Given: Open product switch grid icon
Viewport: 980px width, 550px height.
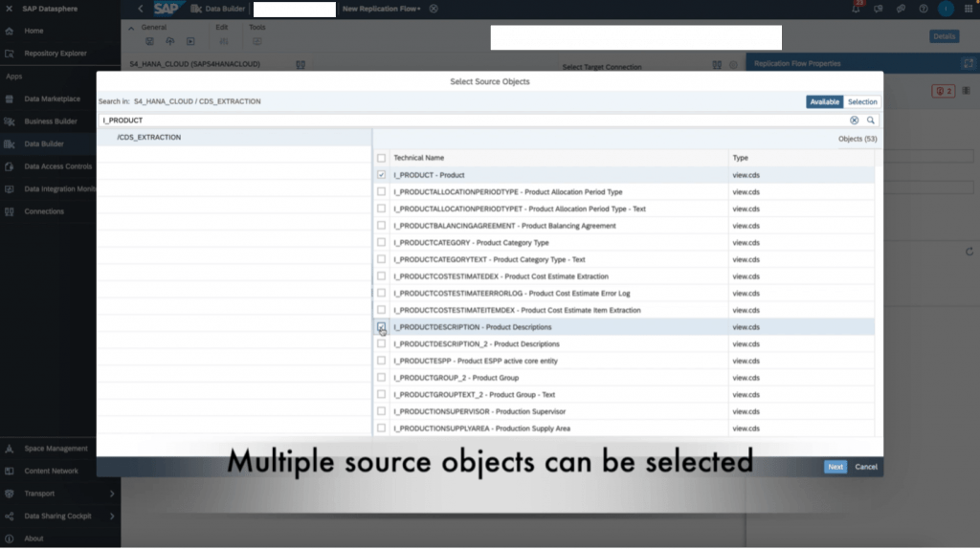Looking at the screenshot, I should 969,9.
